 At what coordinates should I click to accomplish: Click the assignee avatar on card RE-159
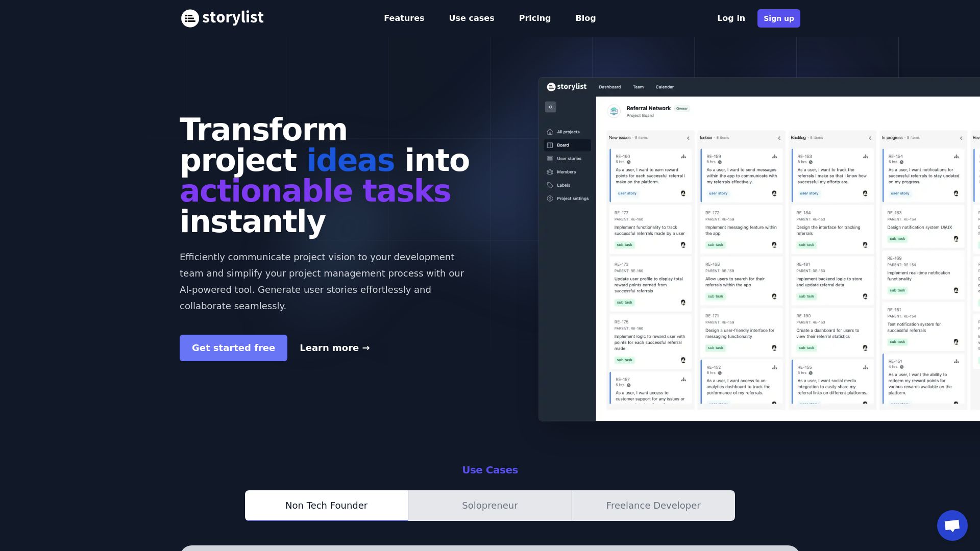(774, 193)
